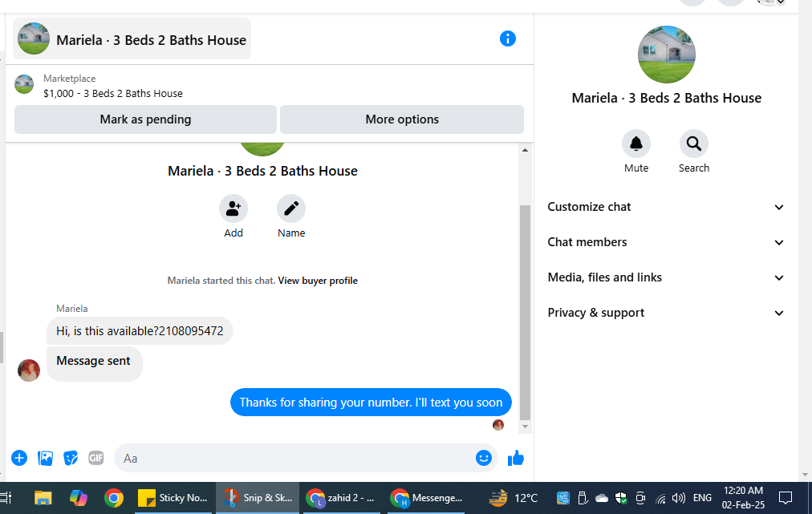Open Wi-Fi network tray icon
812x514 pixels.
660,499
